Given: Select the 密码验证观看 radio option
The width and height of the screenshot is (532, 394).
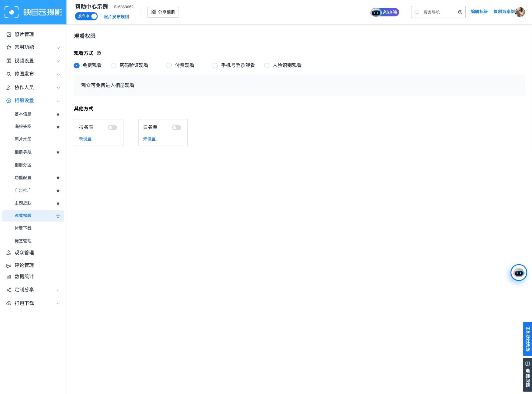Looking at the screenshot, I should point(113,65).
